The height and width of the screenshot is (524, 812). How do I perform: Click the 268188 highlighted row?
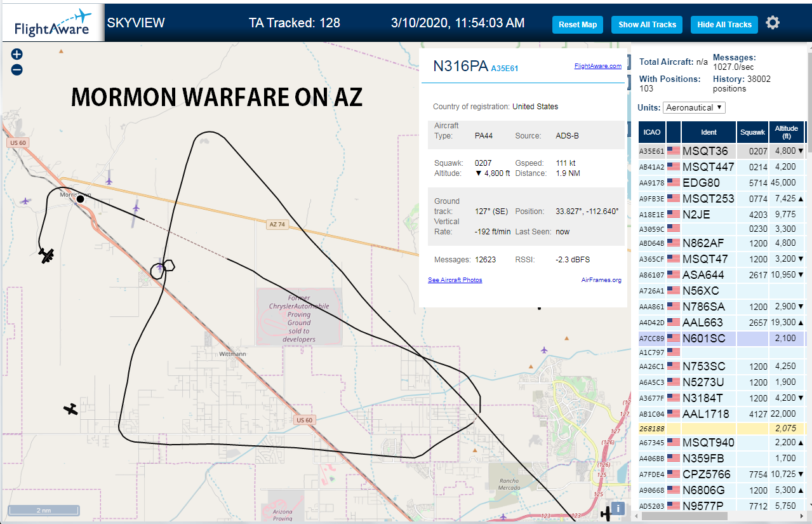coord(722,428)
